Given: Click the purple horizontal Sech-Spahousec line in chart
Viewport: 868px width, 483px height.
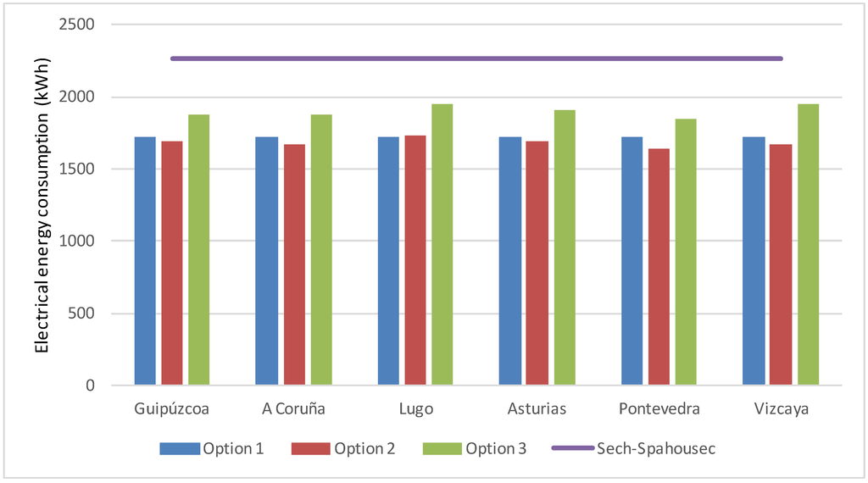Looking at the screenshot, I should pyautogui.click(x=476, y=58).
